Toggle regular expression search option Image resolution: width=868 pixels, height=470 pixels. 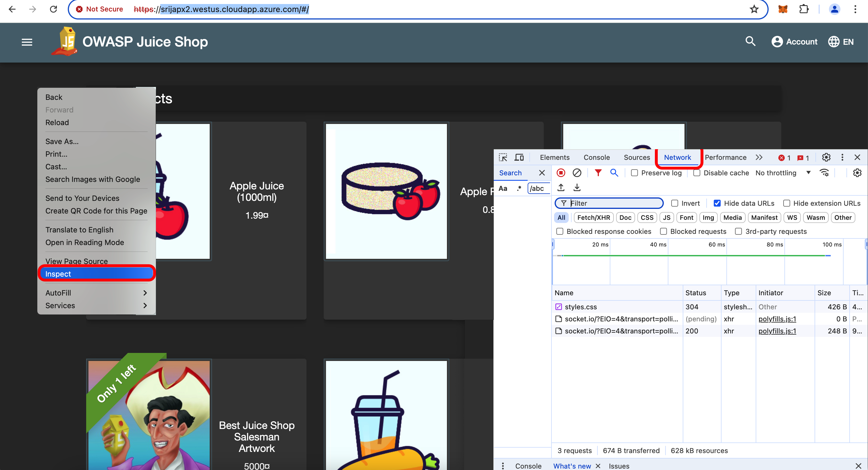pyautogui.click(x=519, y=188)
